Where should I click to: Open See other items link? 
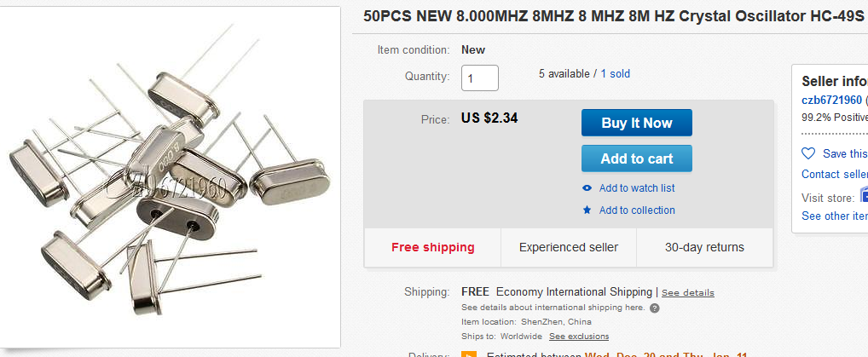point(834,216)
